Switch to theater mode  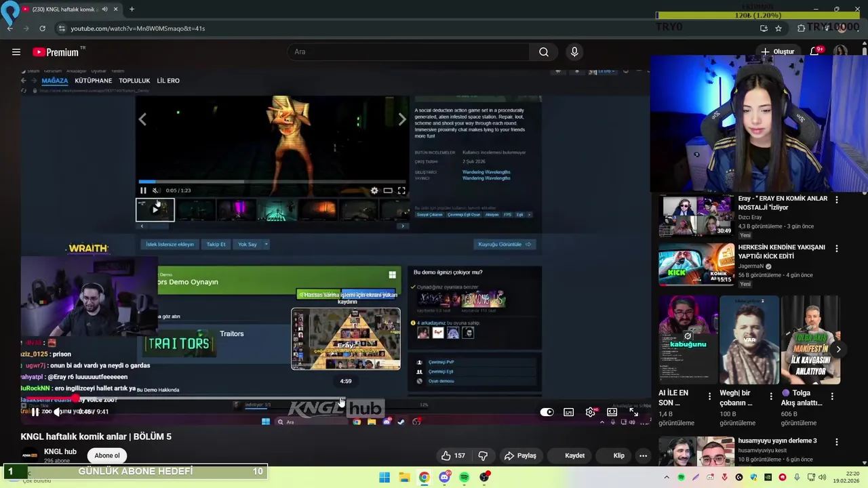point(612,412)
